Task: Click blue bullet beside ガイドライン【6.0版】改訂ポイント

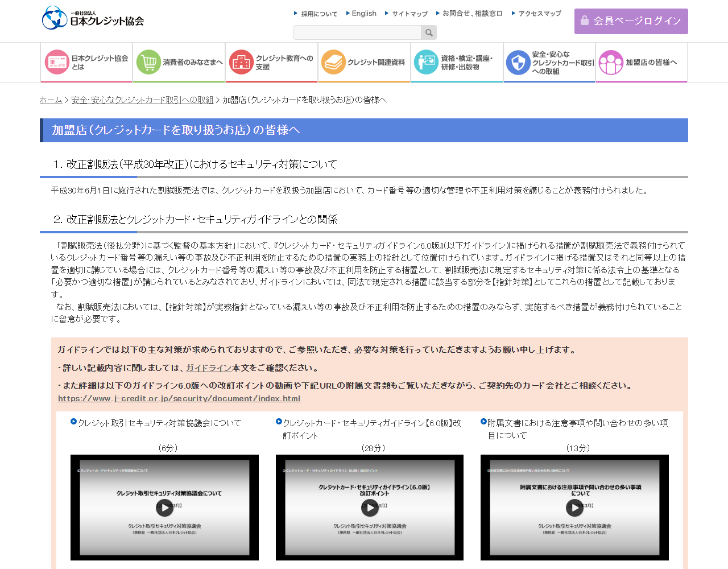Action: 279,422
